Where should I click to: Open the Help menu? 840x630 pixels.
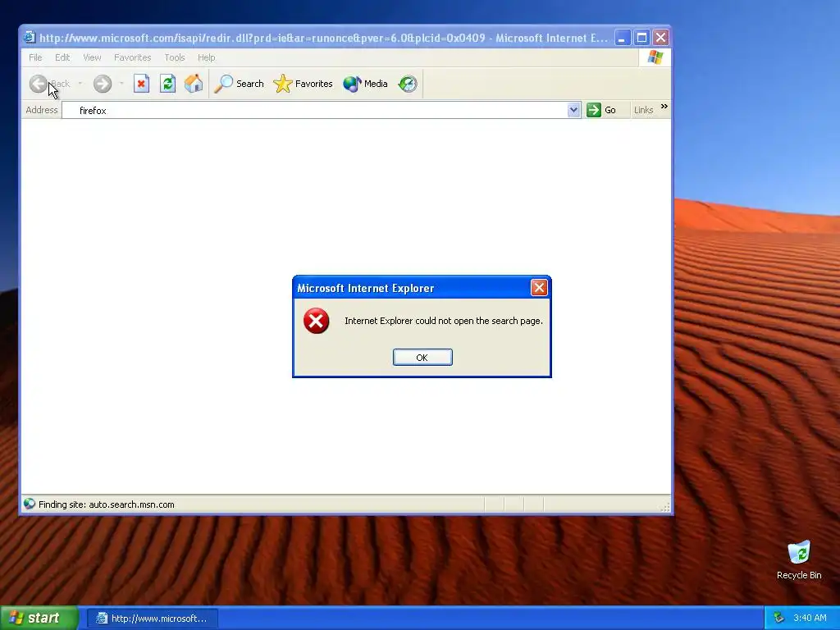tap(206, 57)
